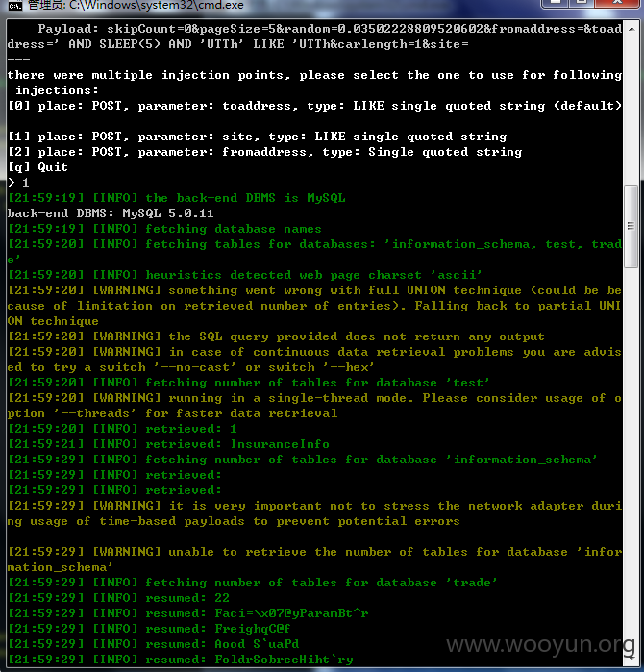Screen dimensions: 644x672
Task: Click the 'AND SLEEP(5) AND' payload text
Action: click(130, 44)
